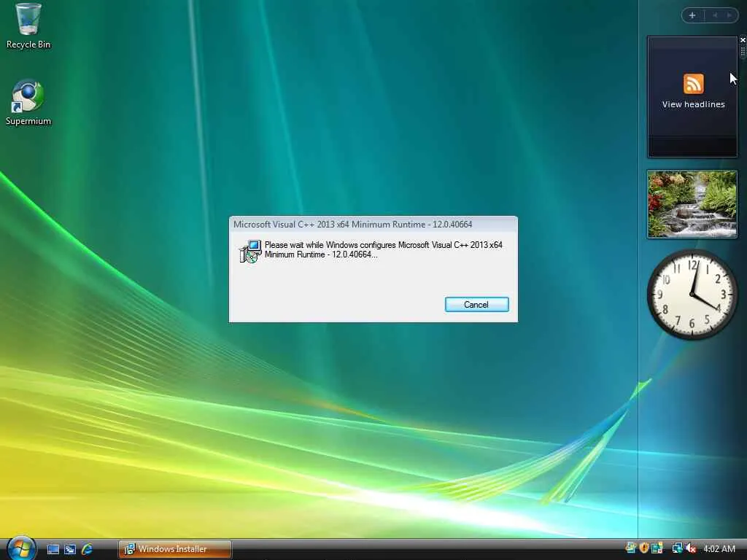Close the Feed Headlines gadget
Screen dimensions: 747x560
pos(742,41)
